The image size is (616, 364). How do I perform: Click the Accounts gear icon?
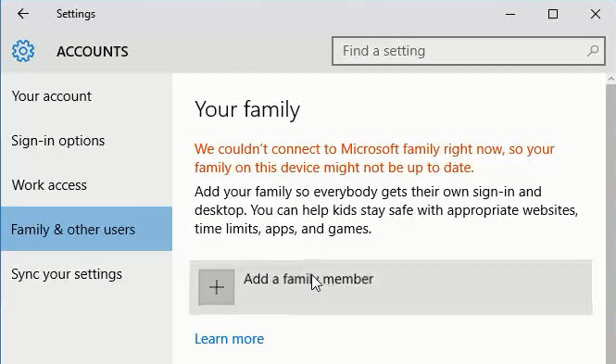pyautogui.click(x=23, y=51)
